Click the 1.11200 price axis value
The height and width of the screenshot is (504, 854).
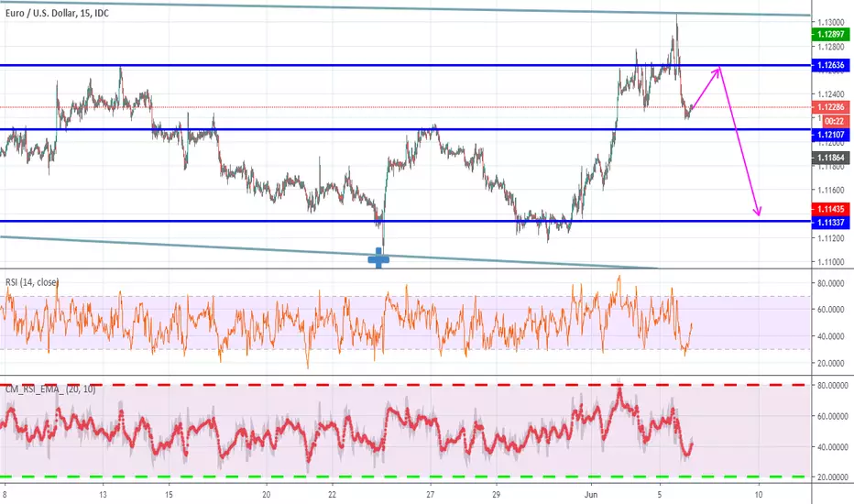[x=831, y=238]
